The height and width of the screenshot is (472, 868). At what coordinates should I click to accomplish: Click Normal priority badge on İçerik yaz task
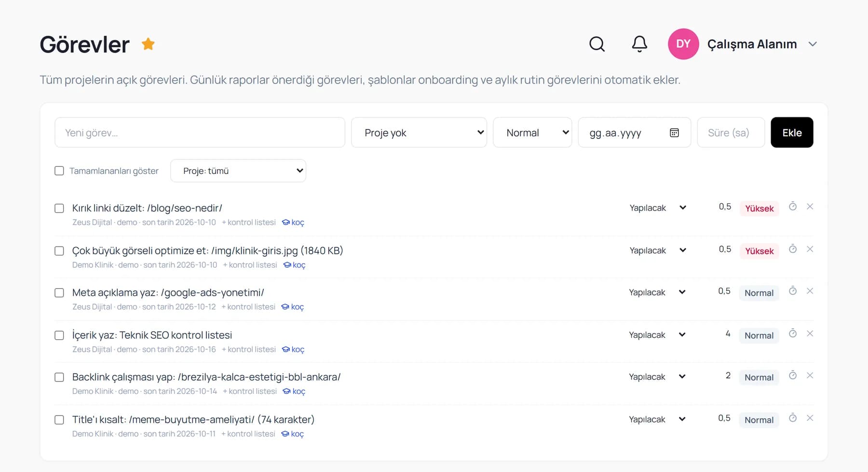pos(759,335)
